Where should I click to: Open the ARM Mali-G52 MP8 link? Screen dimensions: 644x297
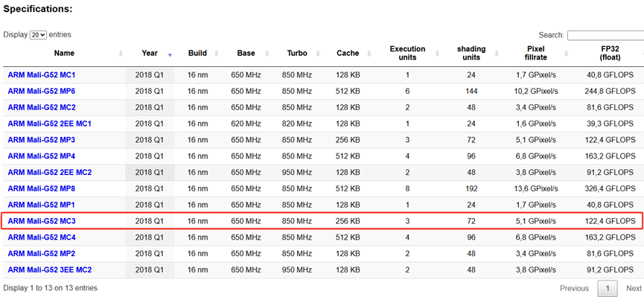click(x=42, y=188)
